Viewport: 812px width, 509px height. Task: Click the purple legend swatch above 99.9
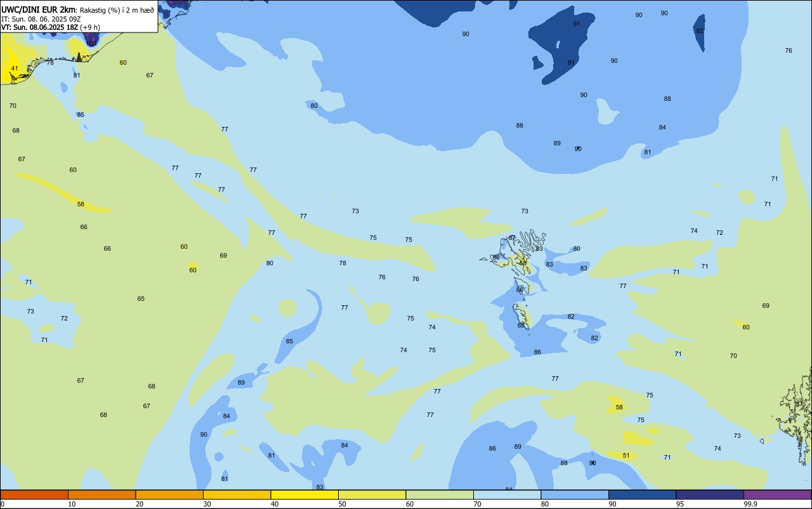(x=777, y=494)
